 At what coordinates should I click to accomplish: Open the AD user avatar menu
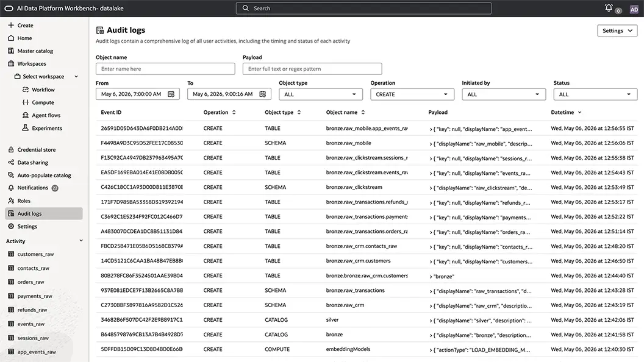coord(634,9)
